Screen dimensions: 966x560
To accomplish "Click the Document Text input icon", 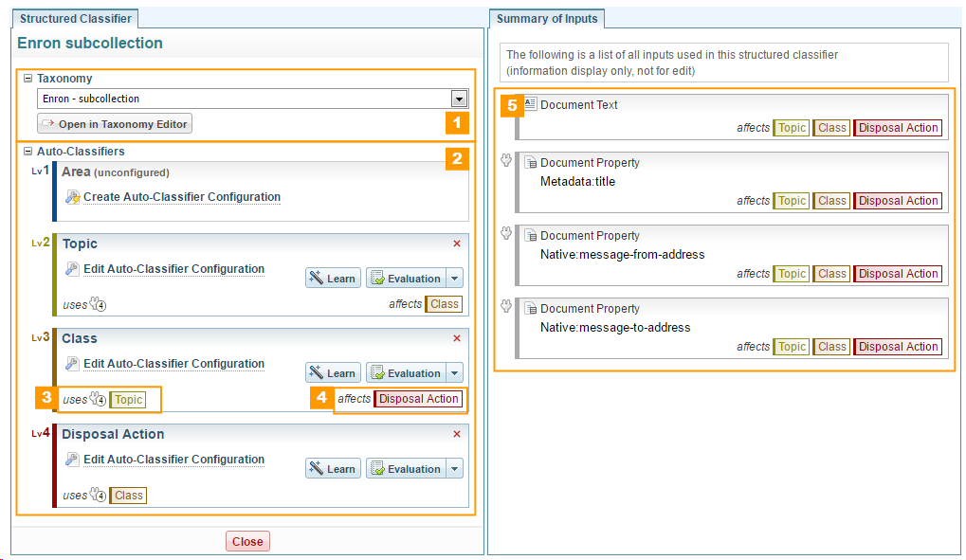I will pyautogui.click(x=530, y=104).
